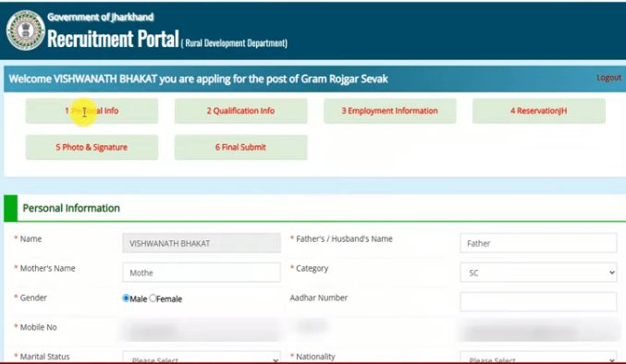Image resolution: width=626 pixels, height=364 pixels.
Task: Click the Father's / Husband's Name label
Action: pos(344,238)
